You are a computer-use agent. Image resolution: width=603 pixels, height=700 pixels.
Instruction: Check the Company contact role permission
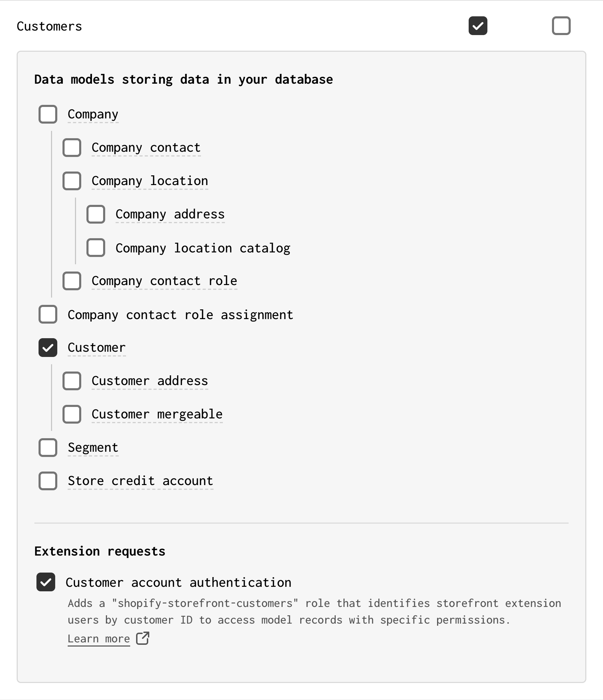72,281
